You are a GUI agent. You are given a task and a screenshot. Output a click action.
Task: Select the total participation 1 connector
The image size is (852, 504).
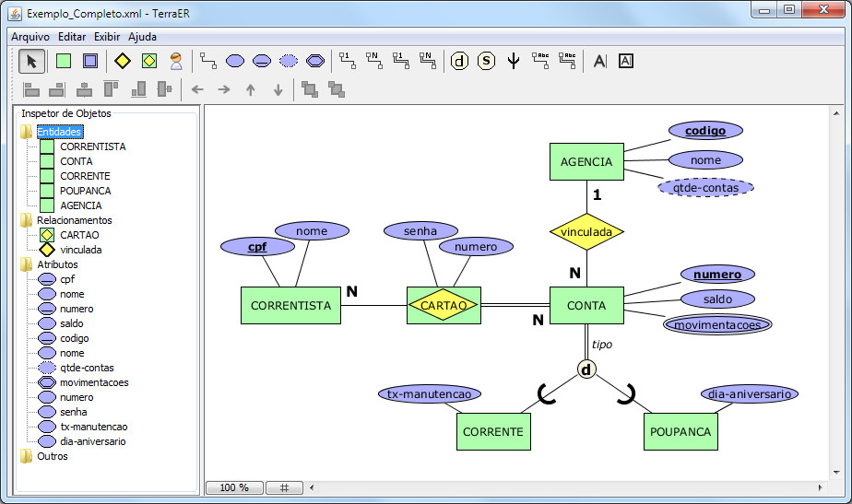tap(401, 61)
